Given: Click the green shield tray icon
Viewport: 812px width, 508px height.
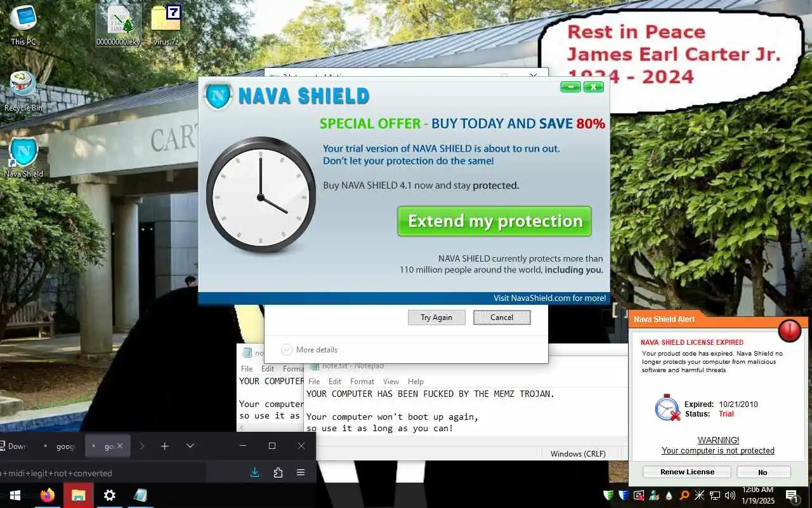Looking at the screenshot, I should coord(609,495).
